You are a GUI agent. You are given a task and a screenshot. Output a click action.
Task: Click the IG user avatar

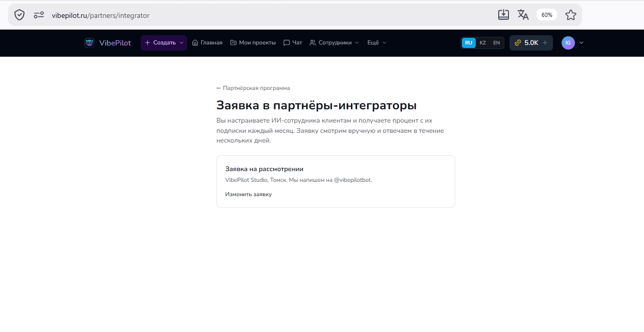click(x=568, y=43)
